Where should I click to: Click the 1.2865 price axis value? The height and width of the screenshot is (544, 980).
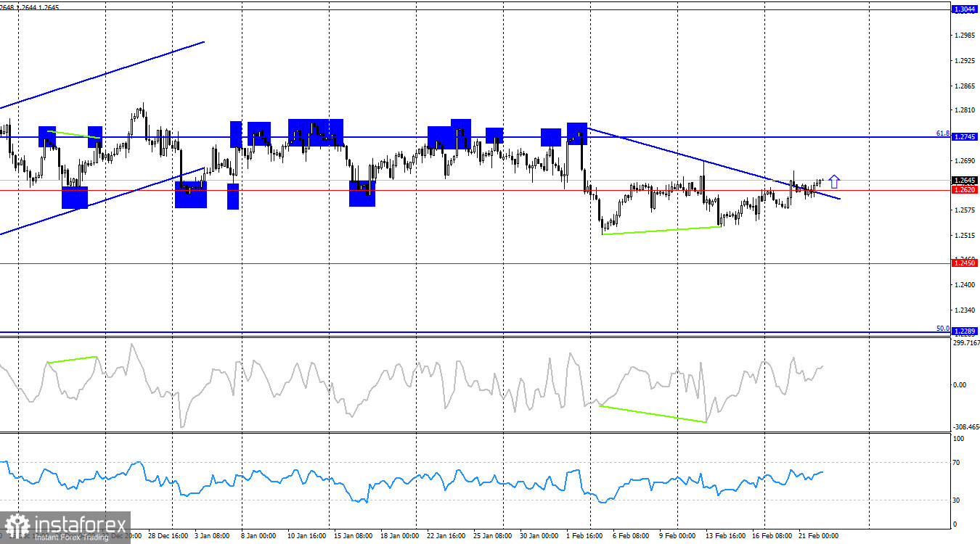(965, 86)
